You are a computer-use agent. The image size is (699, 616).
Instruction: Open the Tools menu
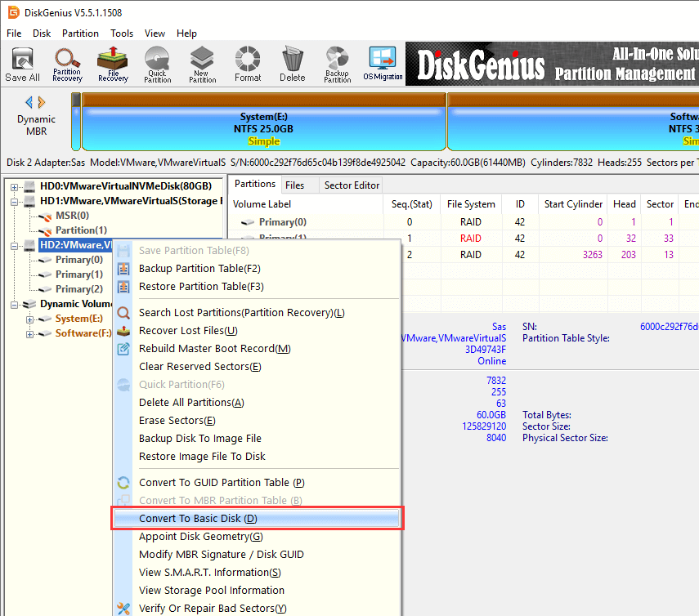coord(122,33)
